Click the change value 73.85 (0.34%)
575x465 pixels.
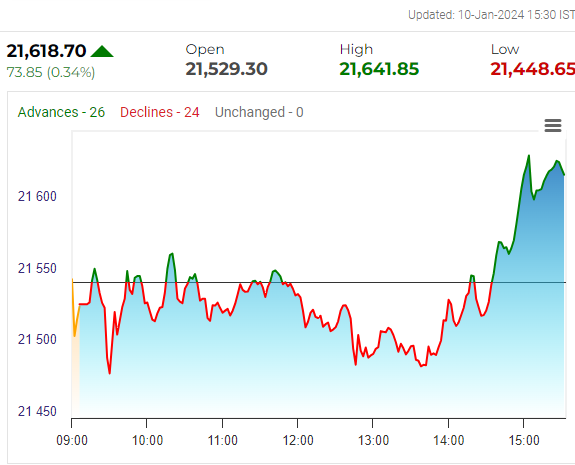pyautogui.click(x=51, y=72)
